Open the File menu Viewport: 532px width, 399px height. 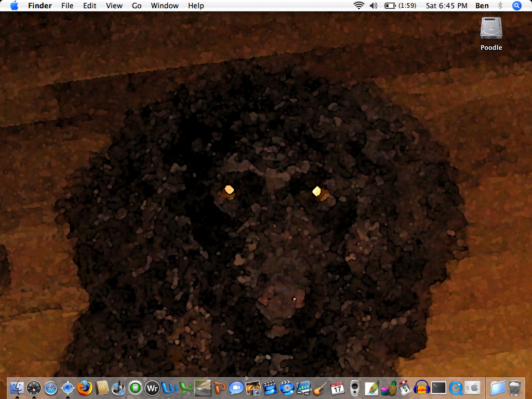67,6
